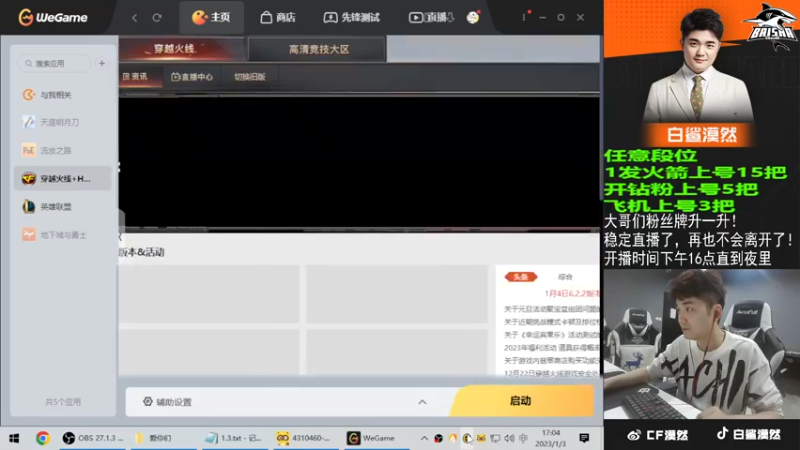Click the WeGame logo in title bar
The height and width of the screenshot is (450, 800).
tap(53, 17)
